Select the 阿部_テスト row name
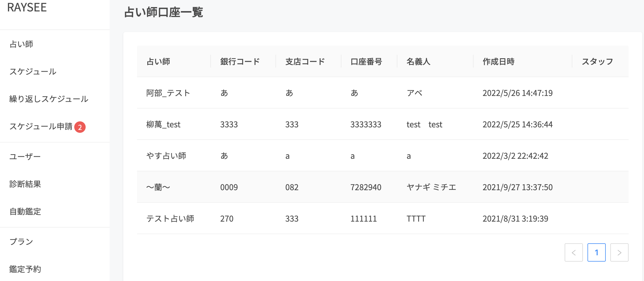Screen dimensions: 644x281 coord(168,93)
